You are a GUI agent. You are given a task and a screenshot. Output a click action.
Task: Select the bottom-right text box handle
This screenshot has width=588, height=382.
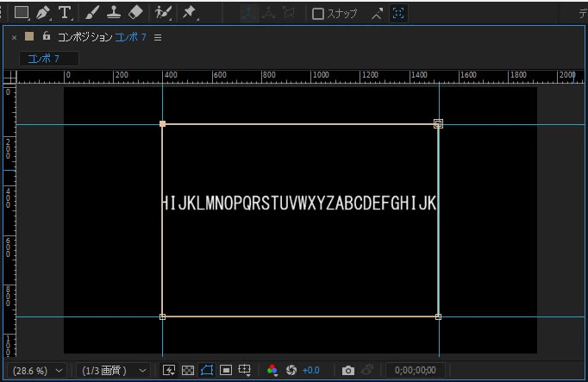(x=438, y=316)
